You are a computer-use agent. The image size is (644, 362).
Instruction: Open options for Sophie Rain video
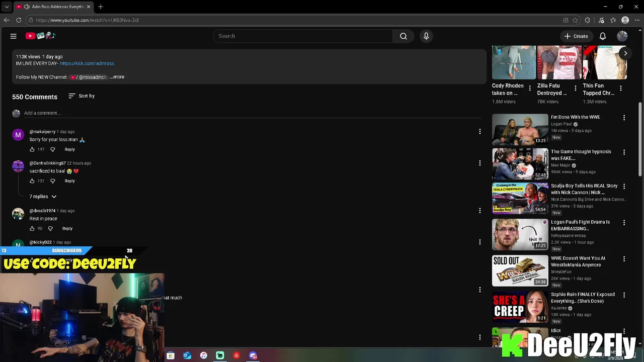coord(624,295)
